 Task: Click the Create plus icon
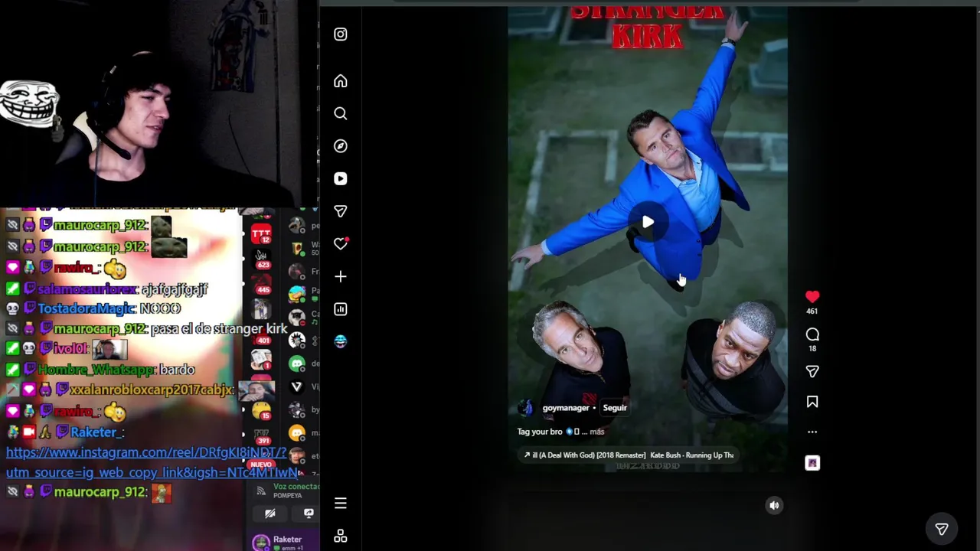341,276
